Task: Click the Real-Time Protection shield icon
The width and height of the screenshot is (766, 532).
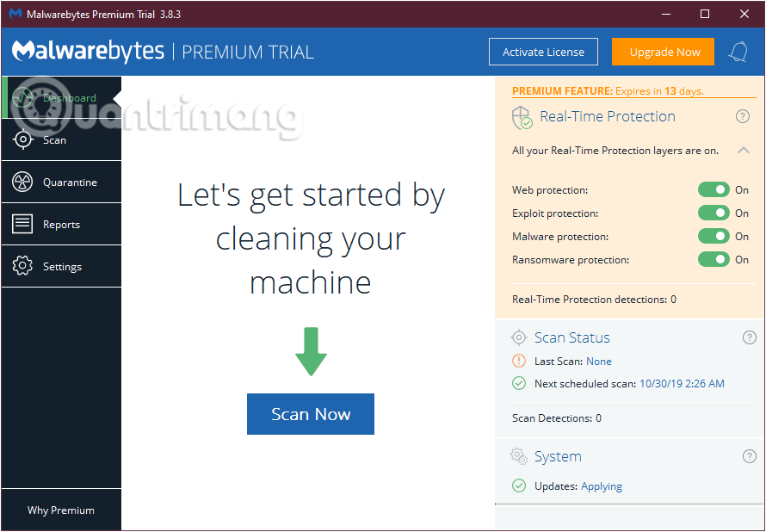Action: [x=522, y=118]
